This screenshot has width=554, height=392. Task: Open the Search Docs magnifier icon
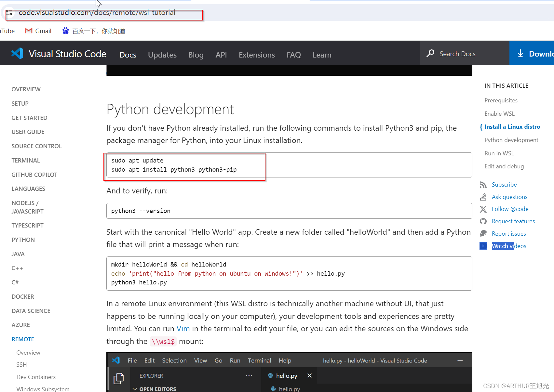(430, 53)
